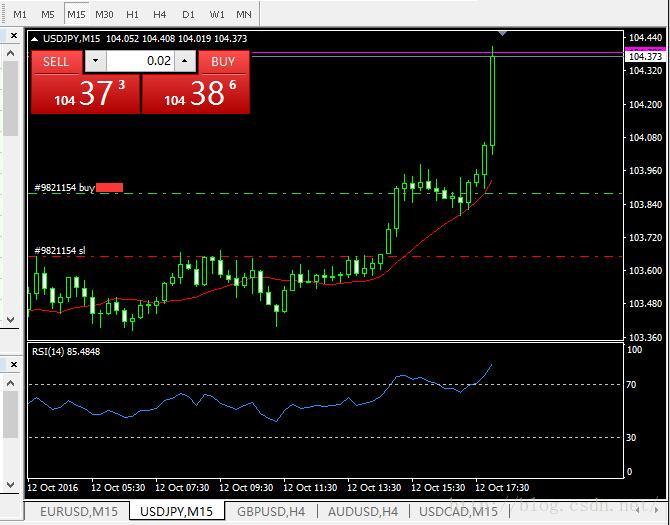
Task: Switch to M1 timeframe
Action: [20, 14]
